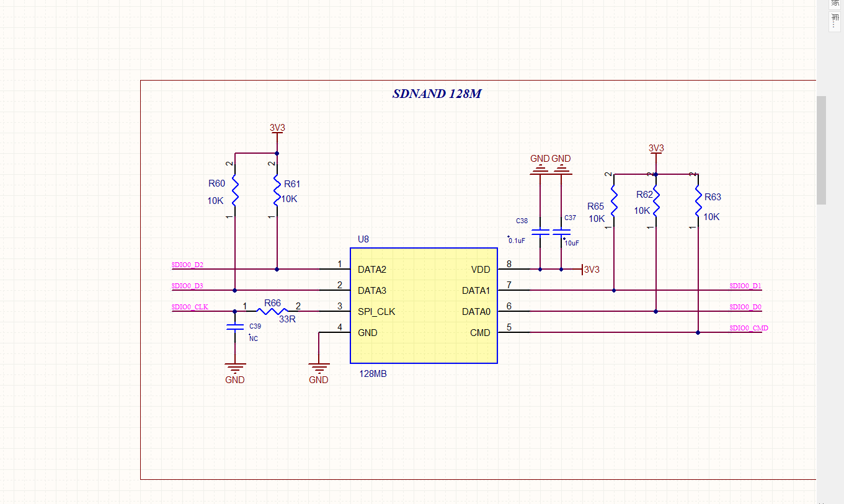Viewport: 844px width, 504px height.
Task: Click the 128MB comment below U8
Action: pyautogui.click(x=373, y=374)
